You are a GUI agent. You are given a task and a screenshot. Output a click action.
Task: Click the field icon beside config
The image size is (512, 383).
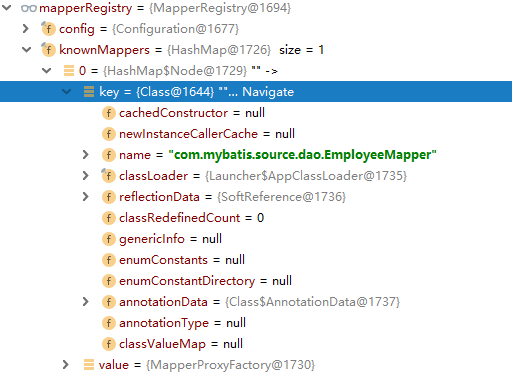[x=48, y=29]
